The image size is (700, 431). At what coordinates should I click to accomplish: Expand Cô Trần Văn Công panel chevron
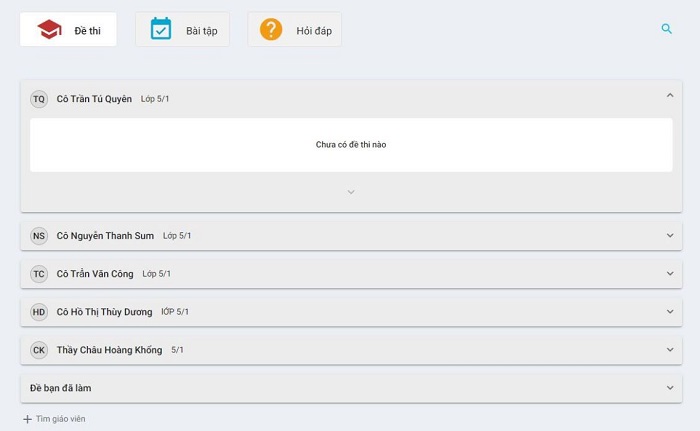click(x=670, y=274)
